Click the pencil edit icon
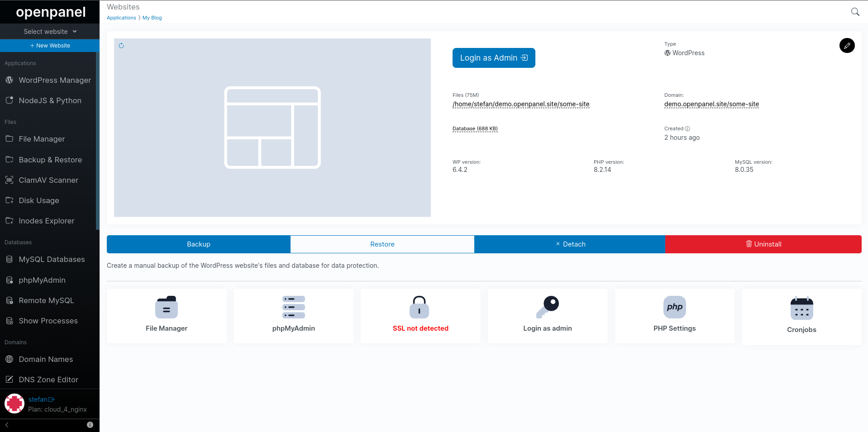Screen dimensions: 868x432 [847, 45]
